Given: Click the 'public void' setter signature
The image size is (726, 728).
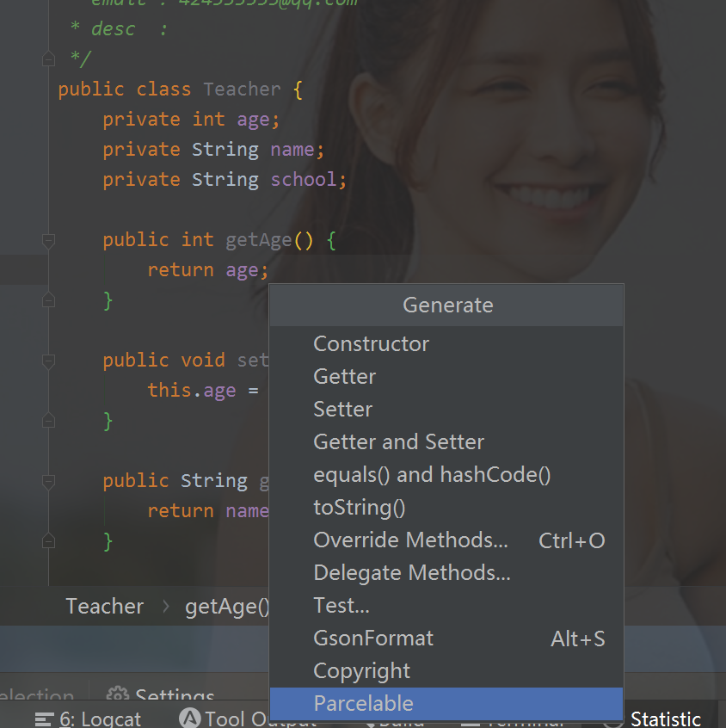Looking at the screenshot, I should (x=163, y=361).
